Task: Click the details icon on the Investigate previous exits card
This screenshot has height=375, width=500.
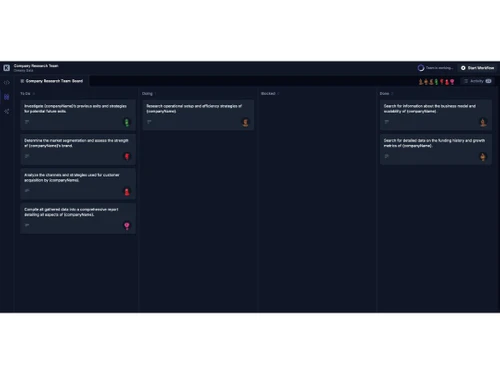Action: coord(27,122)
